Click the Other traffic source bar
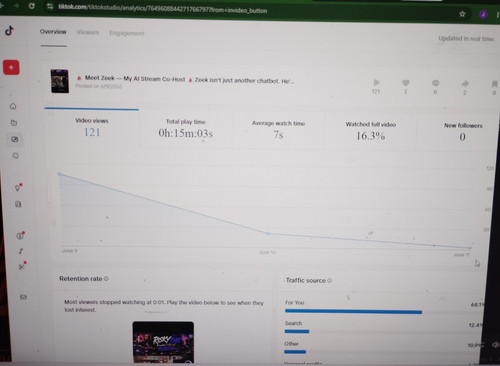The width and height of the screenshot is (500, 366). (x=295, y=352)
